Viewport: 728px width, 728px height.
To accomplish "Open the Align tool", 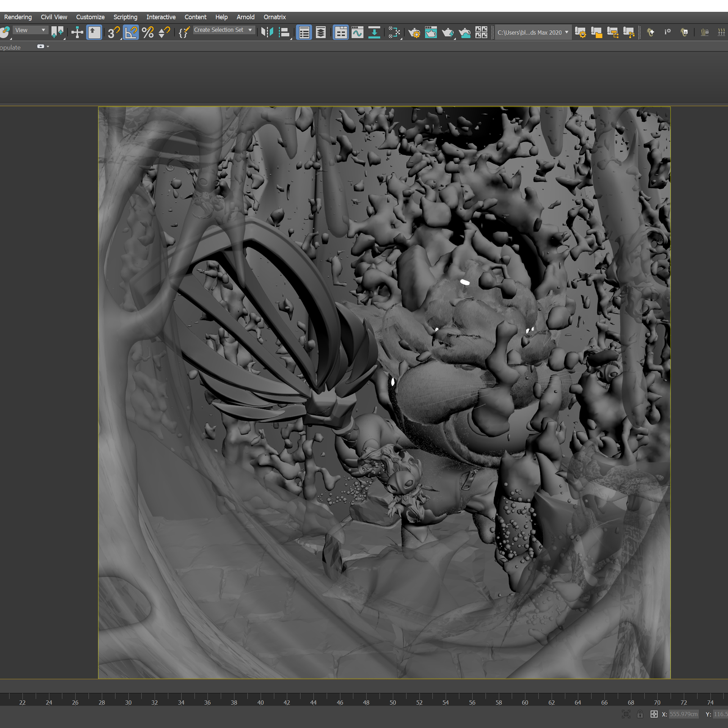I will click(284, 33).
